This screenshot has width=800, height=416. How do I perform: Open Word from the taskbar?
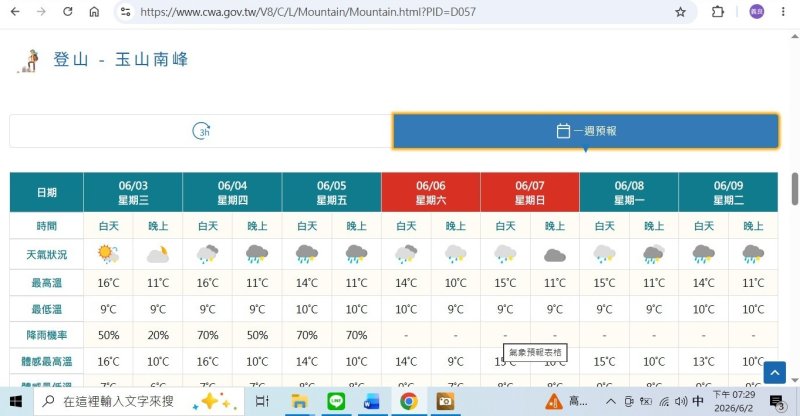pyautogui.click(x=372, y=402)
